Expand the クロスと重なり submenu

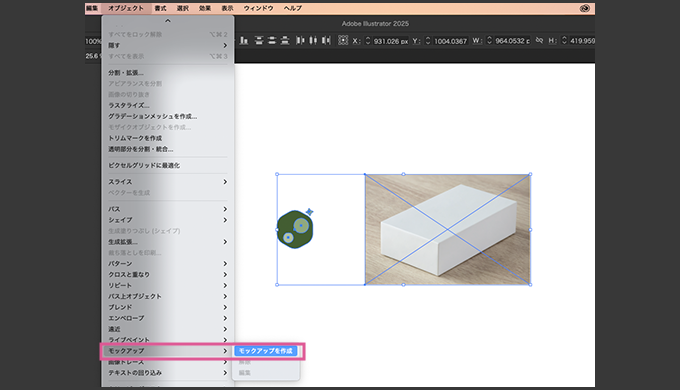[x=167, y=275]
